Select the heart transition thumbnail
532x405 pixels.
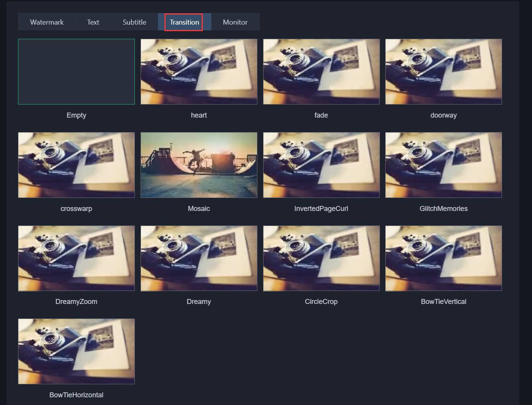(x=199, y=71)
